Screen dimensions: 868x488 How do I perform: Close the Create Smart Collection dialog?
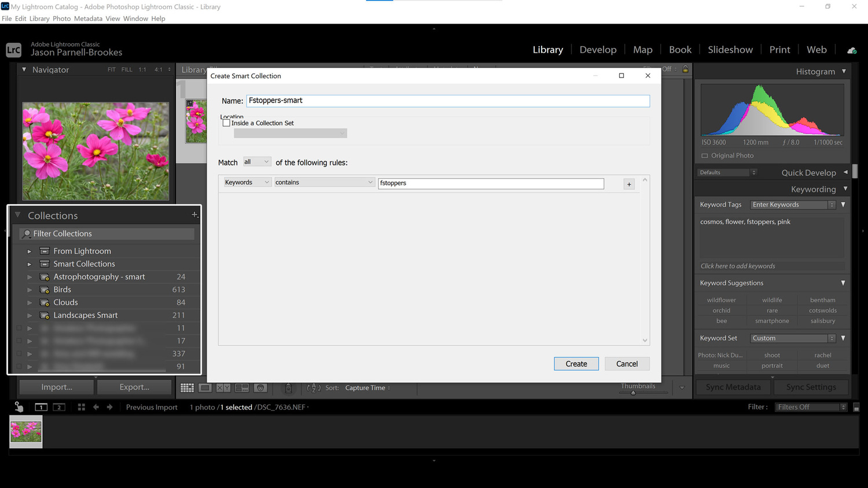point(648,76)
